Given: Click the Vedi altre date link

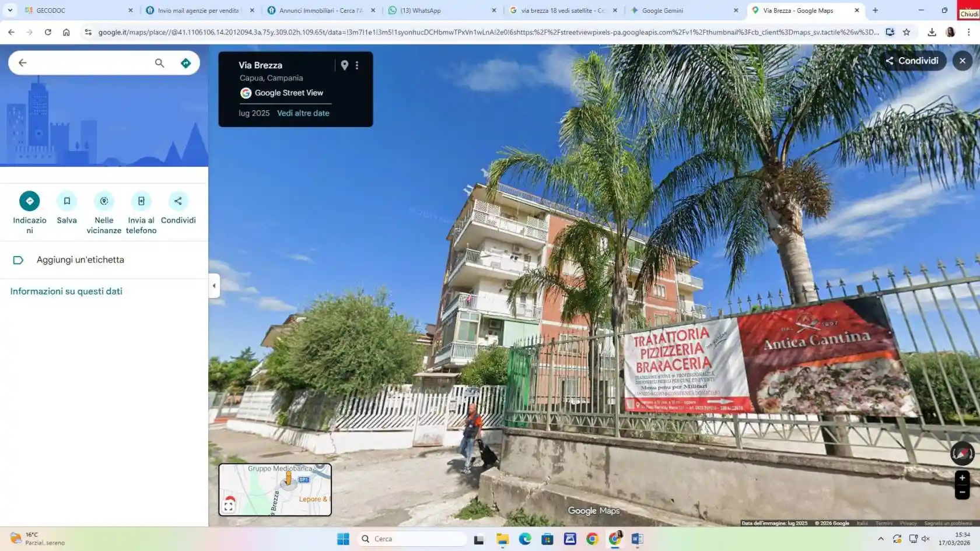Looking at the screenshot, I should [303, 113].
